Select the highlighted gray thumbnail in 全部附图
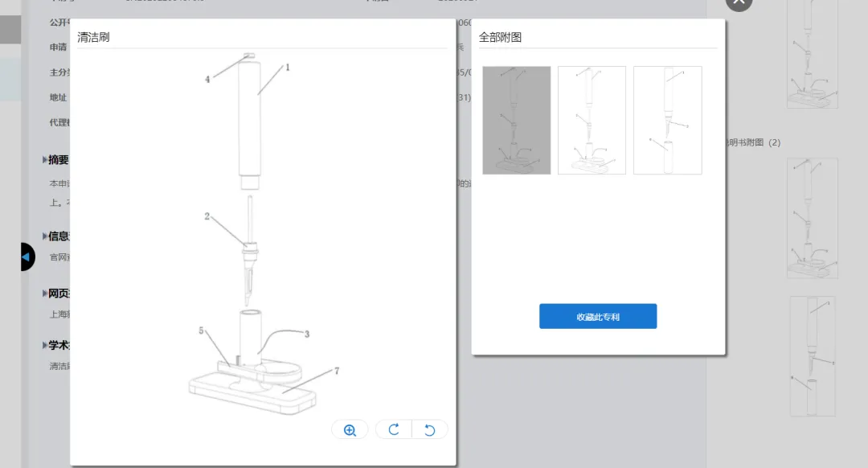 click(x=517, y=120)
